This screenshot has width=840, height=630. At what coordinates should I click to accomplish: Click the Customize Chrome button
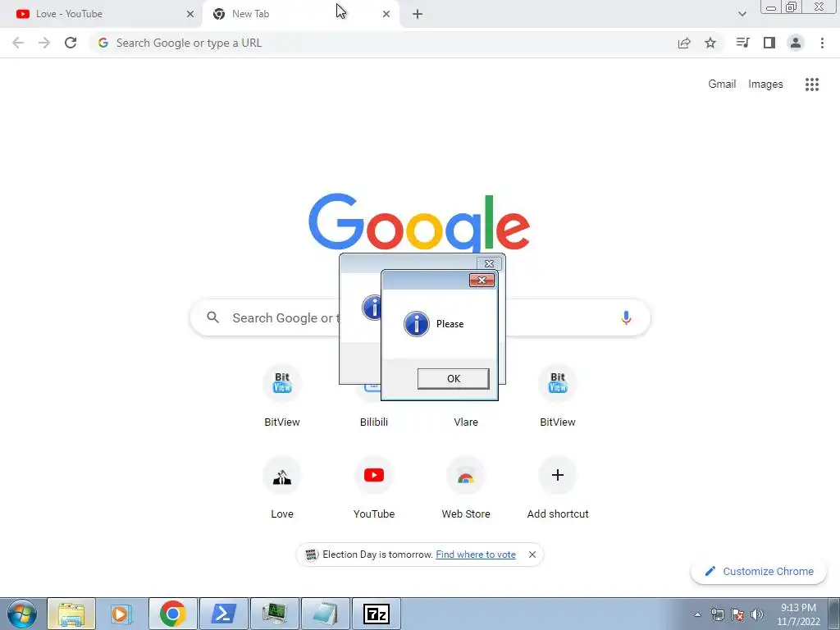759,571
